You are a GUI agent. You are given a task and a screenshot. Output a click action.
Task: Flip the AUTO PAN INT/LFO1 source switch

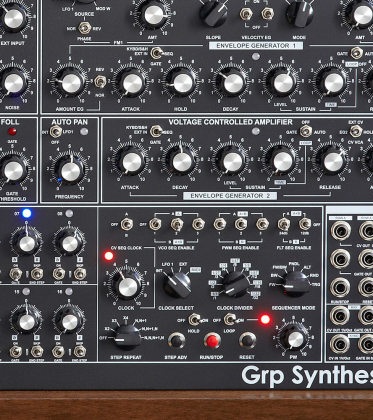tap(55, 132)
